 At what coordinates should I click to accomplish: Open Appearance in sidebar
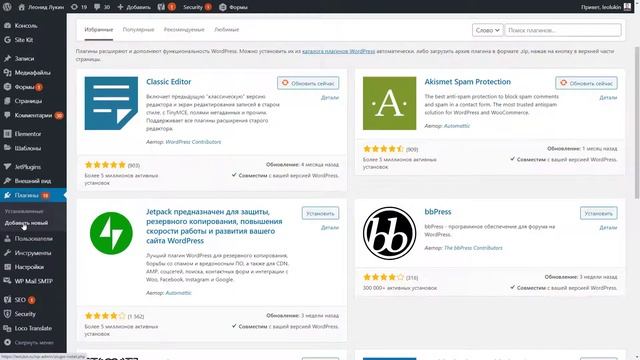33,181
